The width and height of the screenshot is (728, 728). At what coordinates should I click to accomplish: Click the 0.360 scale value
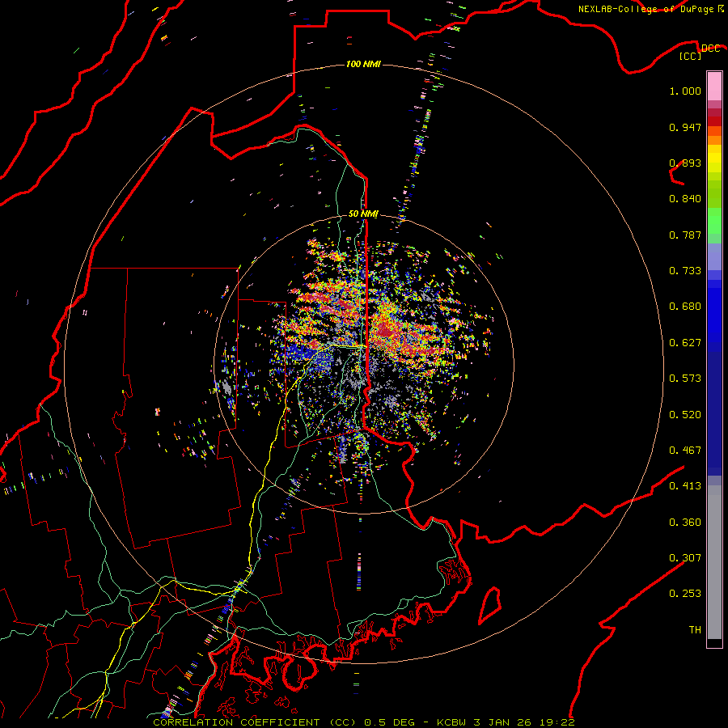tap(685, 523)
